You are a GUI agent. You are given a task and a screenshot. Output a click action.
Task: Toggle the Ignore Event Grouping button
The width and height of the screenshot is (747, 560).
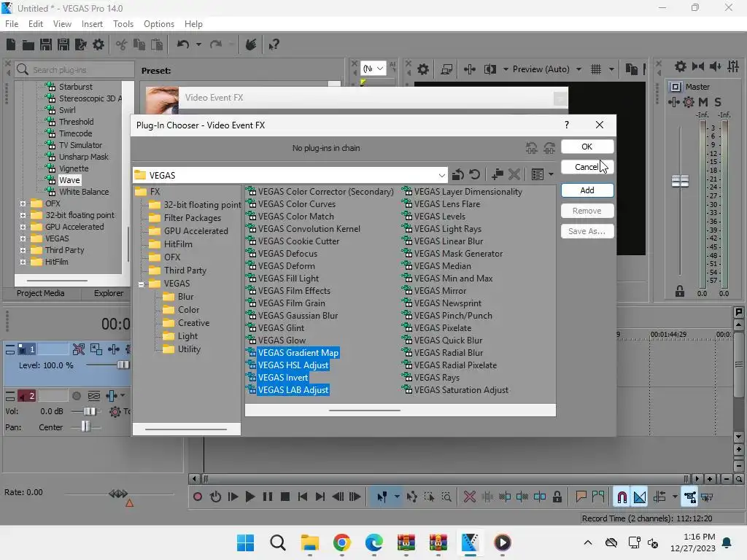pos(707,497)
